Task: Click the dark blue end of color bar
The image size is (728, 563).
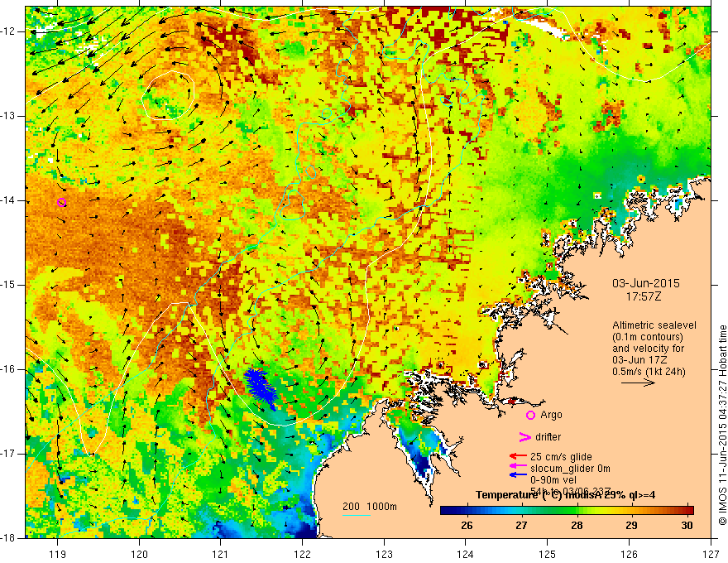Action: coord(444,510)
